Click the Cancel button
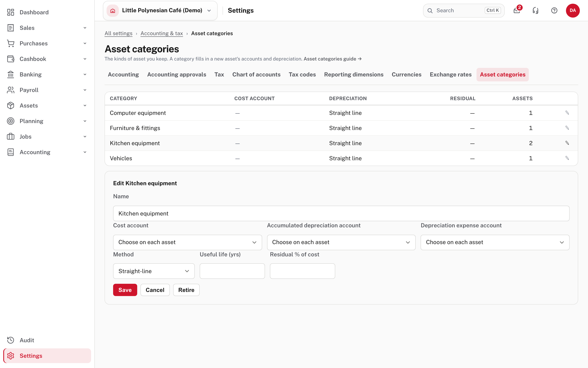The width and height of the screenshot is (588, 368). tap(155, 290)
